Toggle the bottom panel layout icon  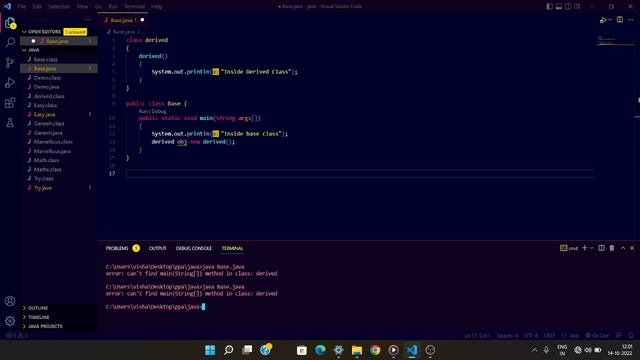click(x=559, y=7)
